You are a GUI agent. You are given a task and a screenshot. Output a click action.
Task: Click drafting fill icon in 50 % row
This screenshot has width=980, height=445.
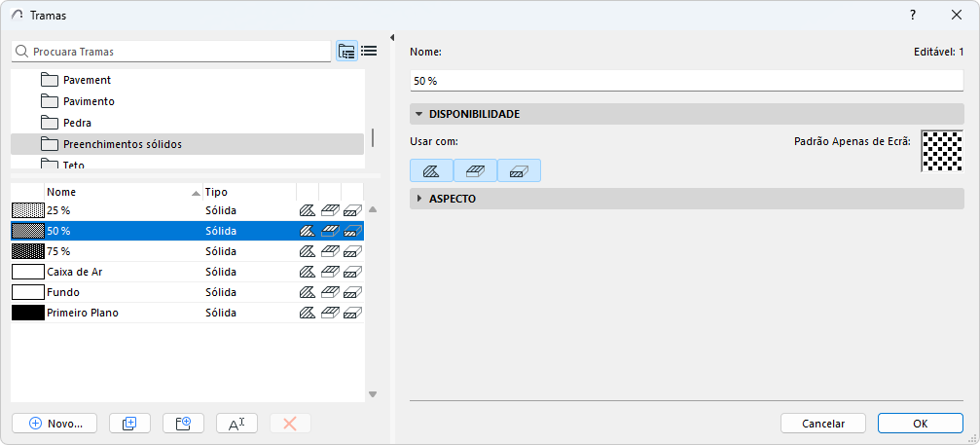coord(308,231)
